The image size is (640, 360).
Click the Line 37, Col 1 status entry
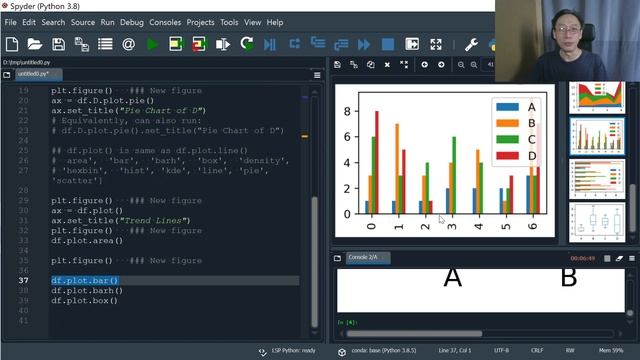[455, 351]
